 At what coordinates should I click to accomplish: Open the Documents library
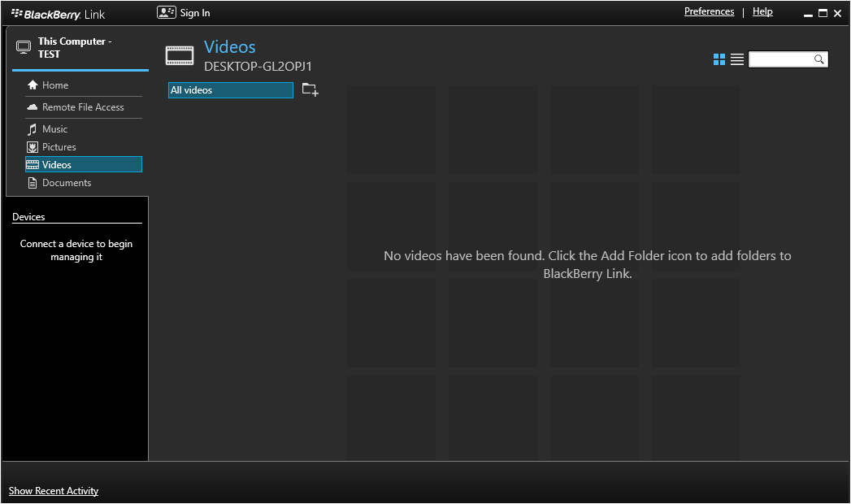[x=67, y=183]
